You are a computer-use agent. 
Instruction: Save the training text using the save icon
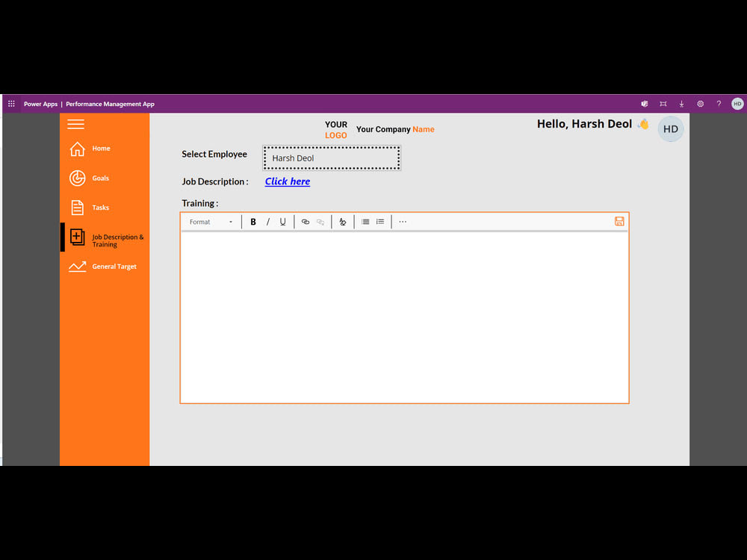[x=619, y=221]
